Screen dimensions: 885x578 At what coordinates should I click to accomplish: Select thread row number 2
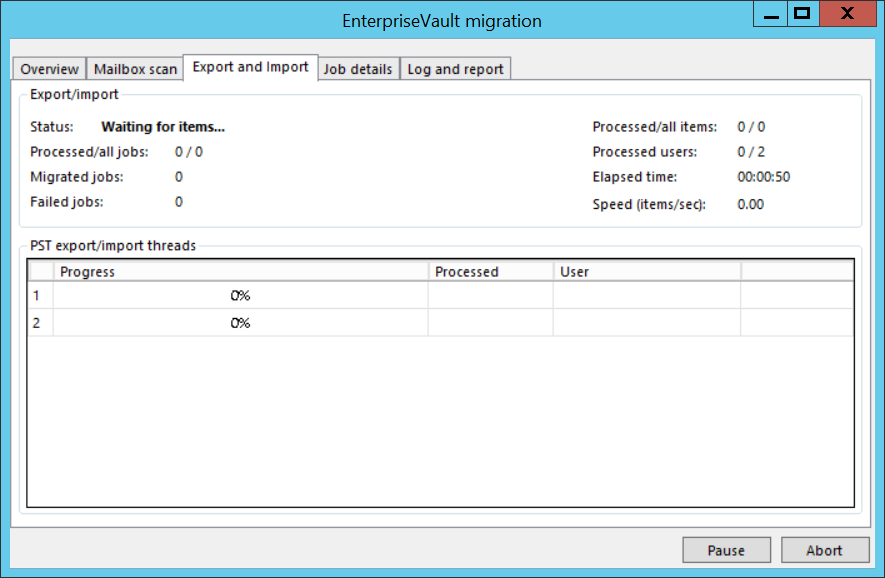coord(39,323)
